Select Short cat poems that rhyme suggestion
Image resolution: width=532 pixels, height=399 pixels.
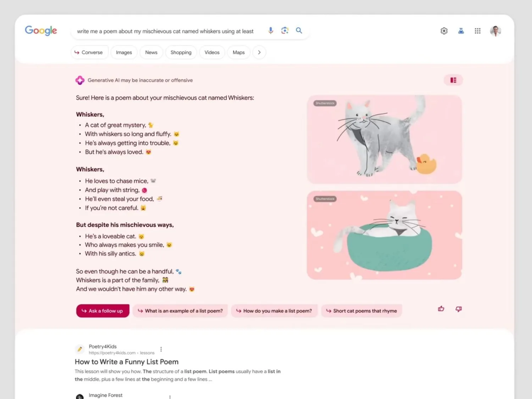coord(361,311)
